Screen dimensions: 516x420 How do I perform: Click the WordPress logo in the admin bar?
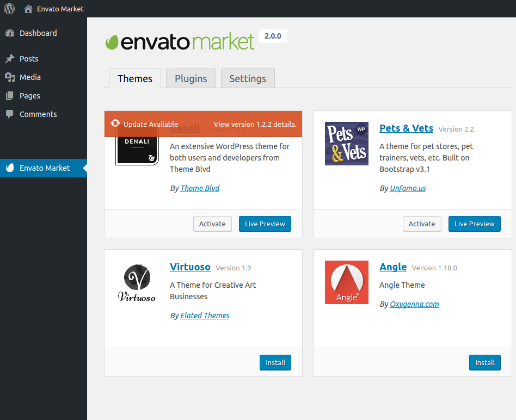[x=9, y=9]
